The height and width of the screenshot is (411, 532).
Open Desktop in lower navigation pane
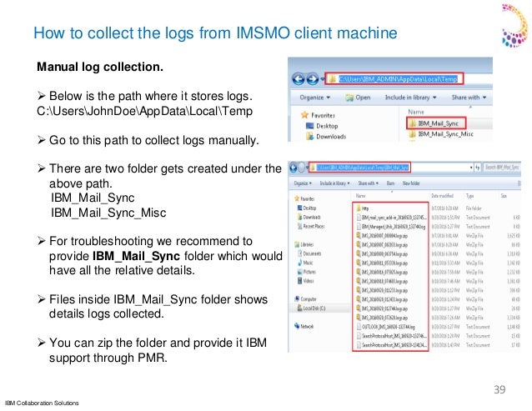(x=307, y=208)
